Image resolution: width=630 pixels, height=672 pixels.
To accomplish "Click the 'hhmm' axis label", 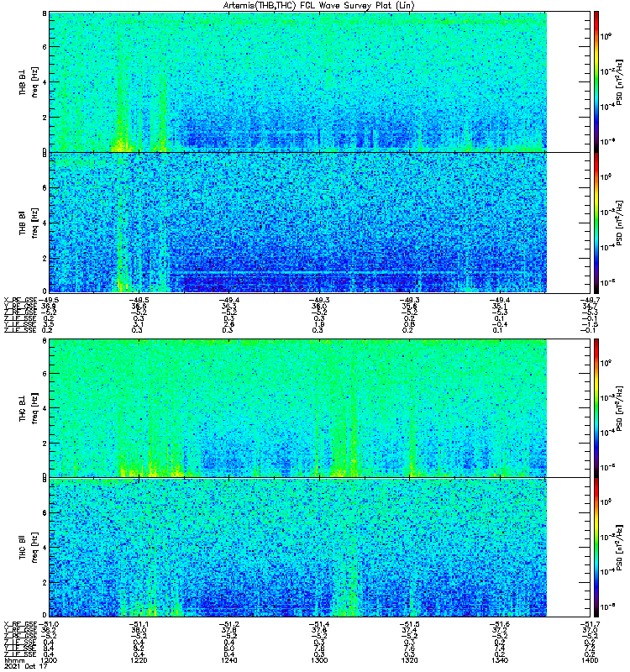I will point(14,660).
